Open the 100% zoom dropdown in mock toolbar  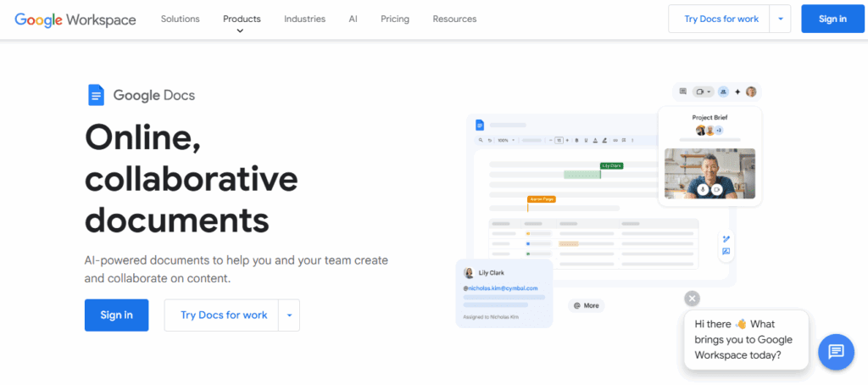[x=513, y=140]
